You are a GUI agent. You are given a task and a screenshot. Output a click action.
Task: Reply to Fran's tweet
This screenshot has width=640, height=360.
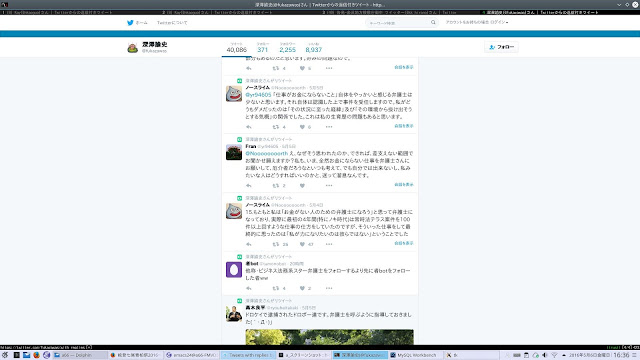click(249, 186)
